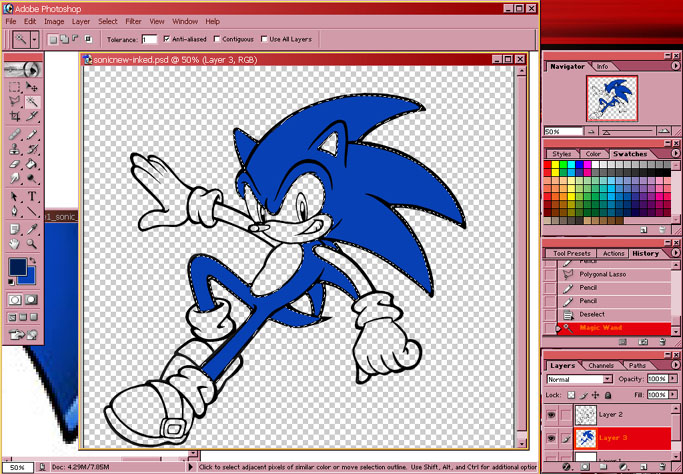Select the Line tool
This screenshot has width=683, height=474.
[x=31, y=211]
